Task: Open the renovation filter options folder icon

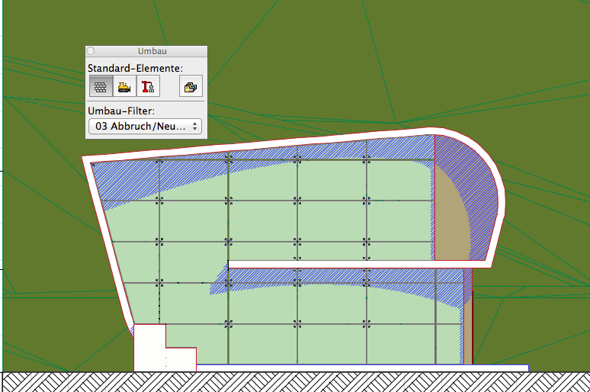Action: tap(191, 86)
